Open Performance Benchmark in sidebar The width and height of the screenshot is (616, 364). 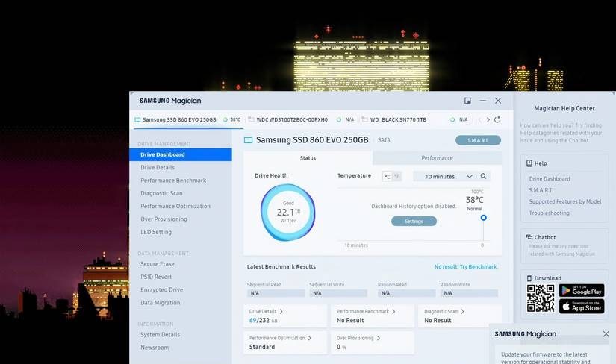click(x=173, y=181)
